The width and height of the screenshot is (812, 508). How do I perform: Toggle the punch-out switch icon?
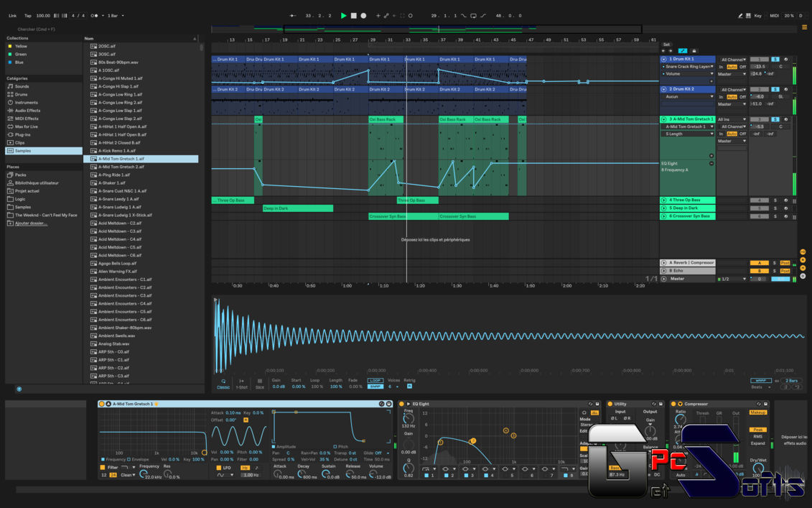click(x=482, y=16)
